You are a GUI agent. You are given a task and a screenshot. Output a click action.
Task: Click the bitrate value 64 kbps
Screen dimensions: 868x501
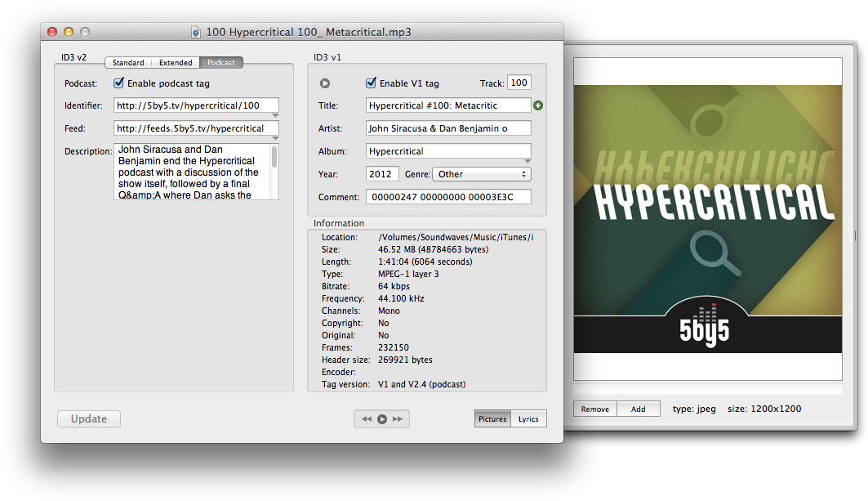pyautogui.click(x=394, y=286)
